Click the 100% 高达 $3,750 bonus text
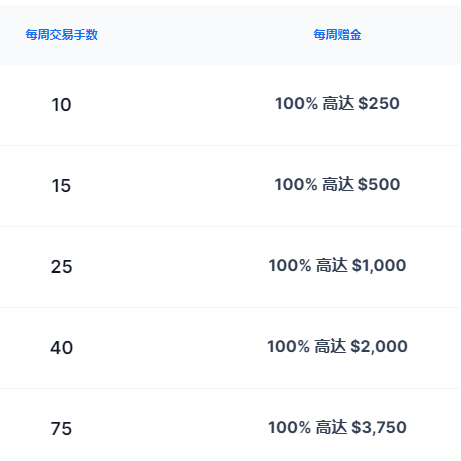 click(337, 427)
